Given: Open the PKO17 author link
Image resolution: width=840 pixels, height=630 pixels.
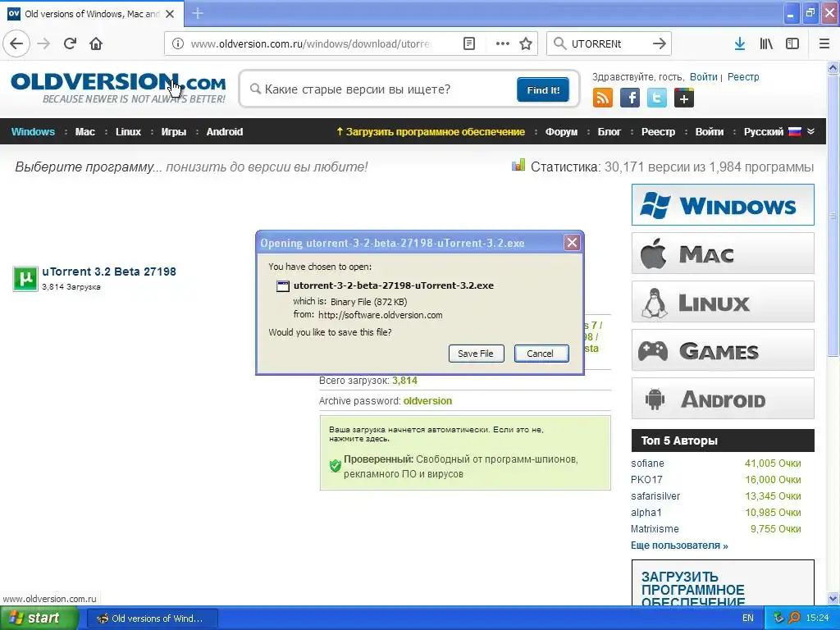Looking at the screenshot, I should coord(646,479).
